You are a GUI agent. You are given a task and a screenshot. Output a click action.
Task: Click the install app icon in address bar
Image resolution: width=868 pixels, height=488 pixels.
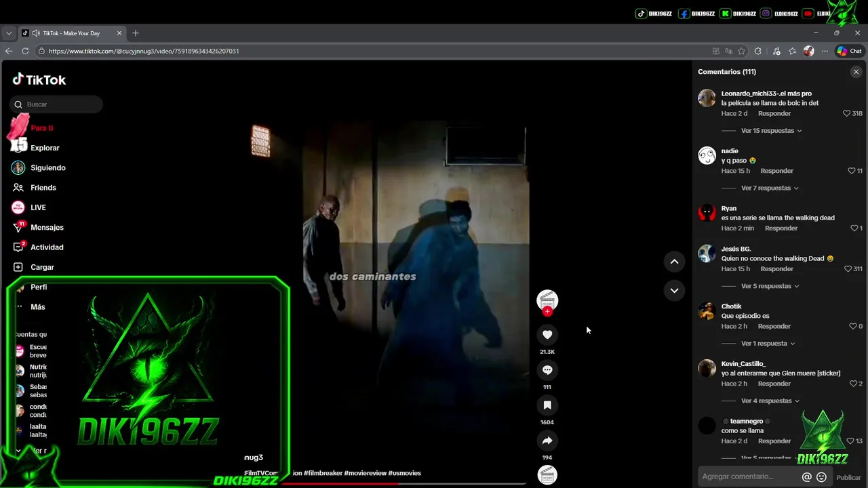pos(716,51)
